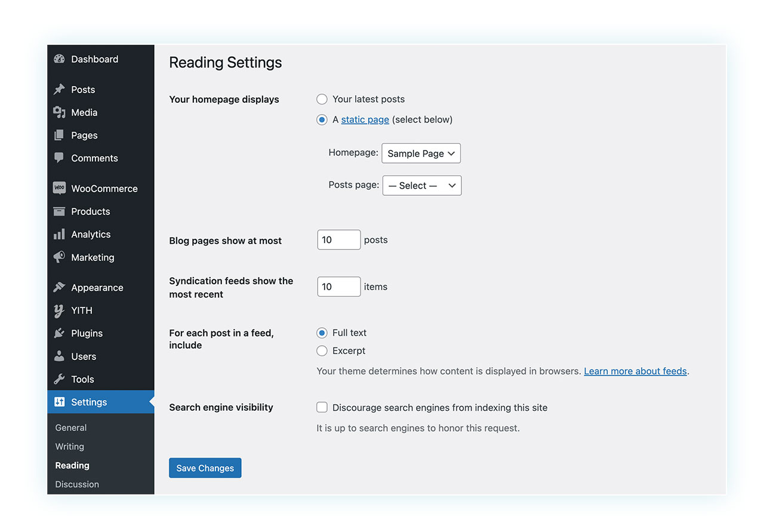Open YITH menu item
Image resolution: width=776 pixels, height=532 pixels.
coord(101,310)
